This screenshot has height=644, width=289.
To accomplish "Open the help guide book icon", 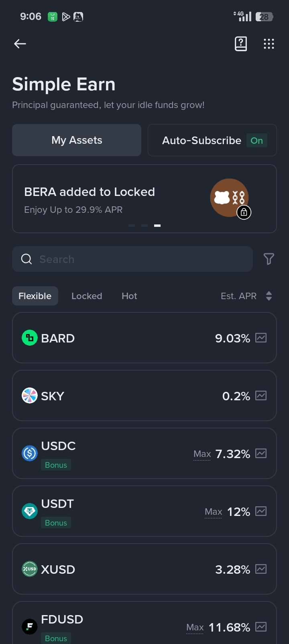I will coord(241,44).
